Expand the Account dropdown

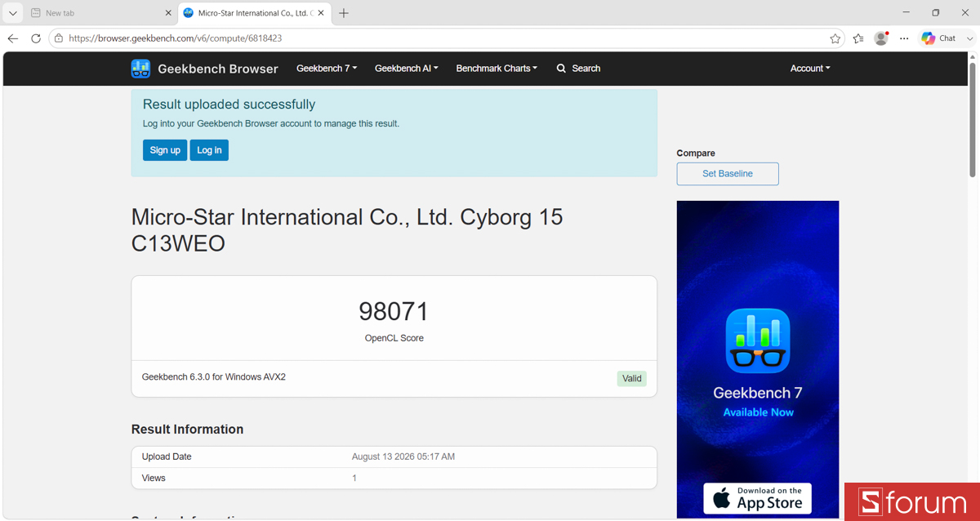click(x=810, y=69)
